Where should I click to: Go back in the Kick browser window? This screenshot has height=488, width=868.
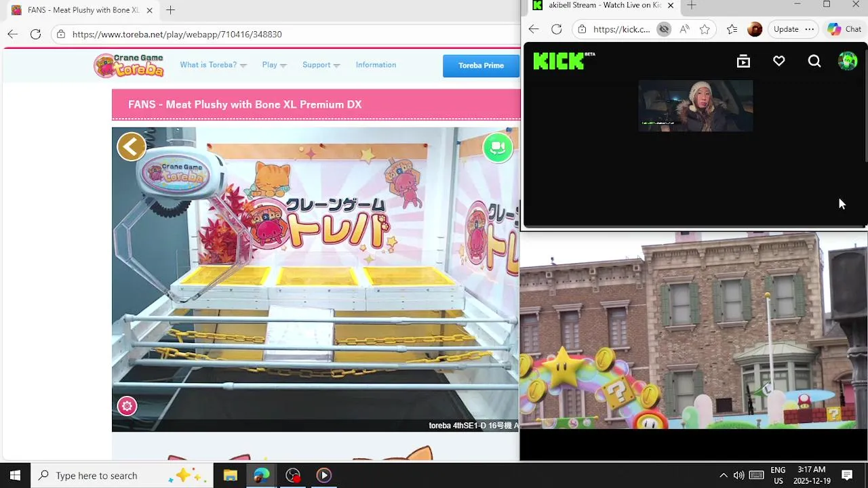(x=534, y=29)
